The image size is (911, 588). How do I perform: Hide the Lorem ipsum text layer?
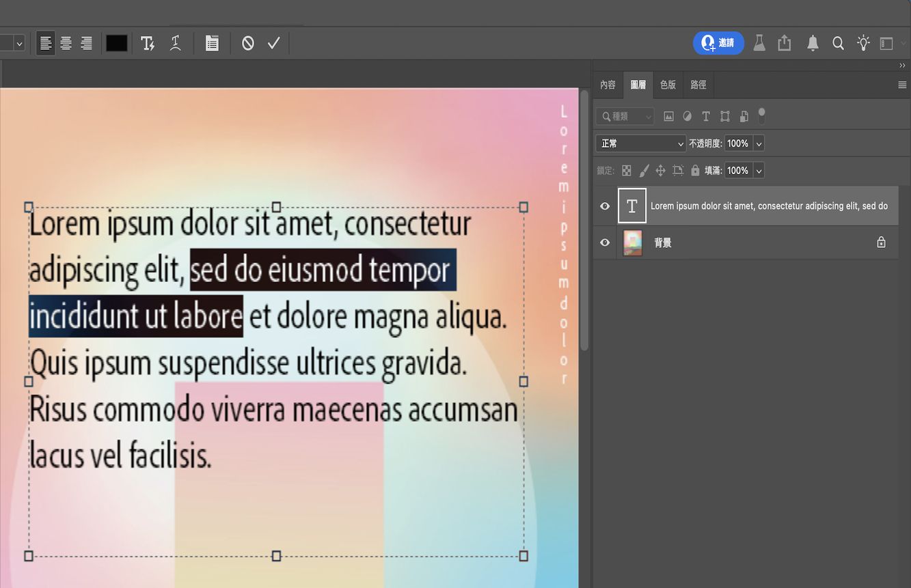pos(605,206)
